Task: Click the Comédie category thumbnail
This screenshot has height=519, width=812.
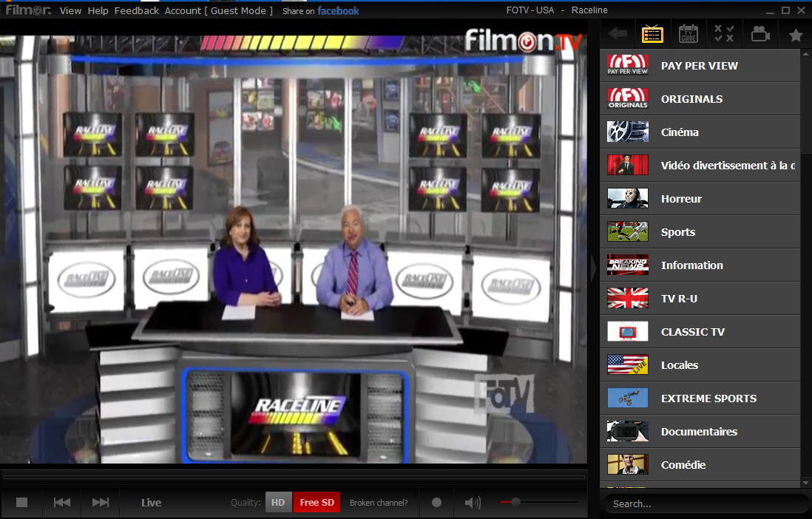Action: coord(628,464)
